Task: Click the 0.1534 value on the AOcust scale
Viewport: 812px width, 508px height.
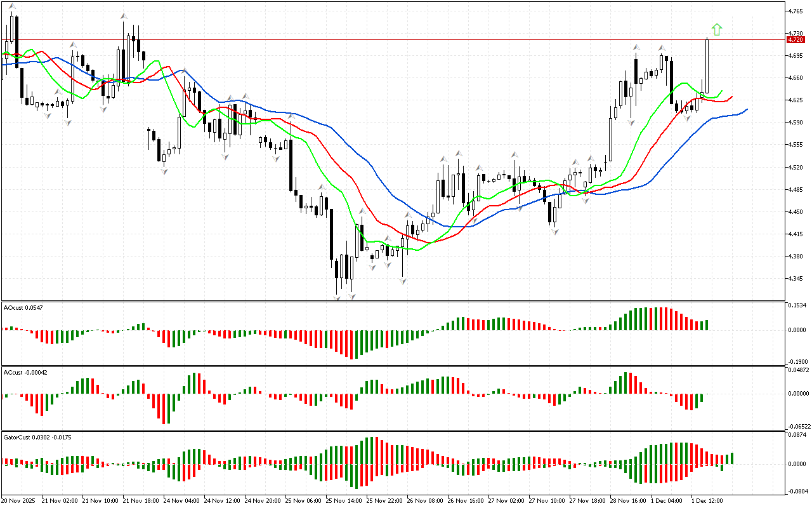Action: click(x=796, y=306)
